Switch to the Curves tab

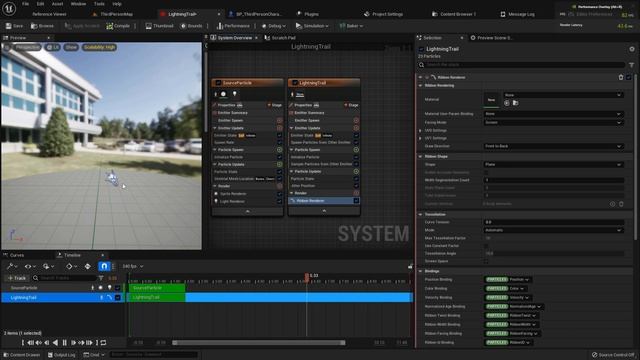click(x=14, y=255)
